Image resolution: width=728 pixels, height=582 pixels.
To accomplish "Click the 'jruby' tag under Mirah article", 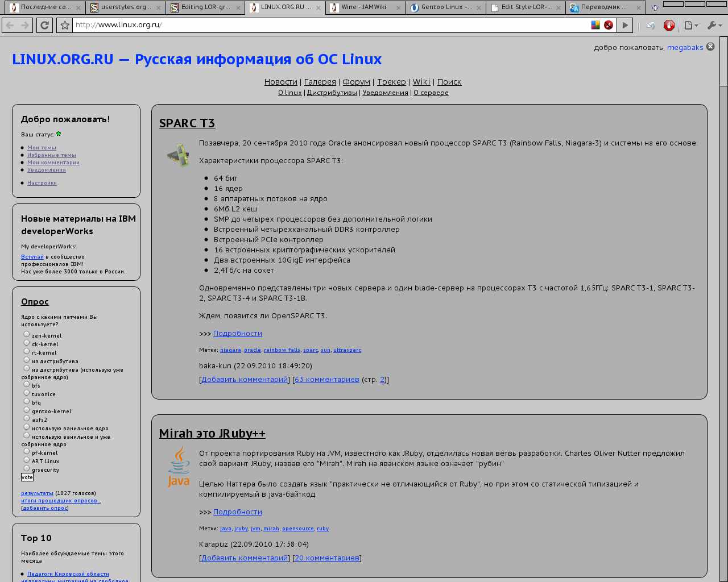I will click(x=241, y=529).
